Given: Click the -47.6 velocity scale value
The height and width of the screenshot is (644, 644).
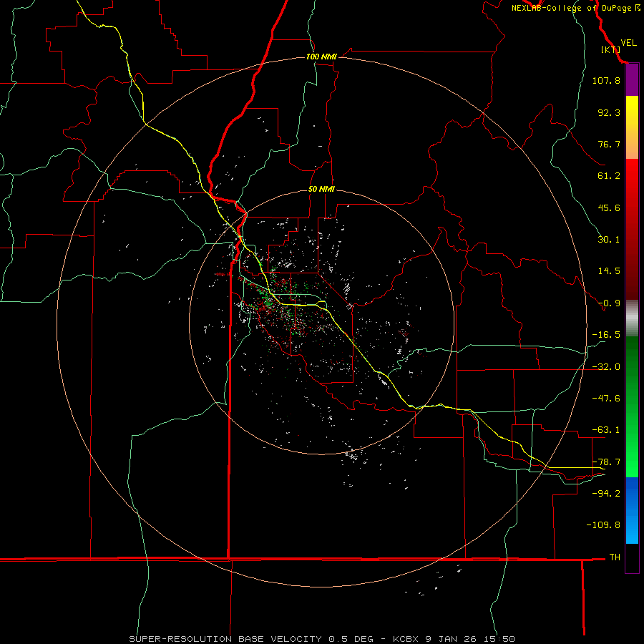Looking at the screenshot, I should coord(606,399).
